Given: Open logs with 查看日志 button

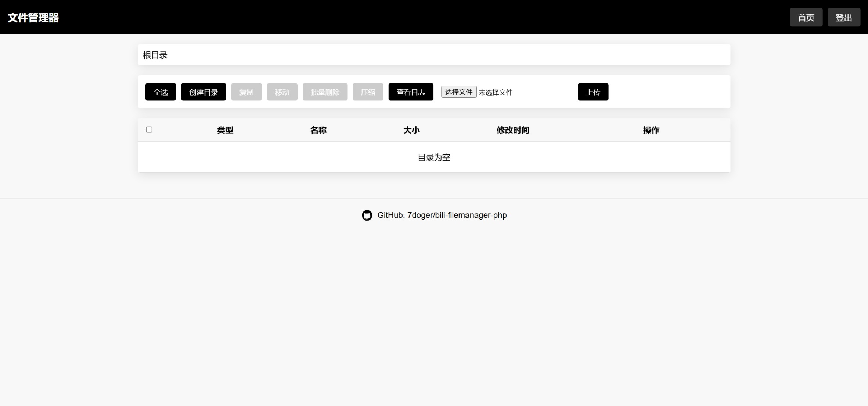Looking at the screenshot, I should (x=411, y=92).
